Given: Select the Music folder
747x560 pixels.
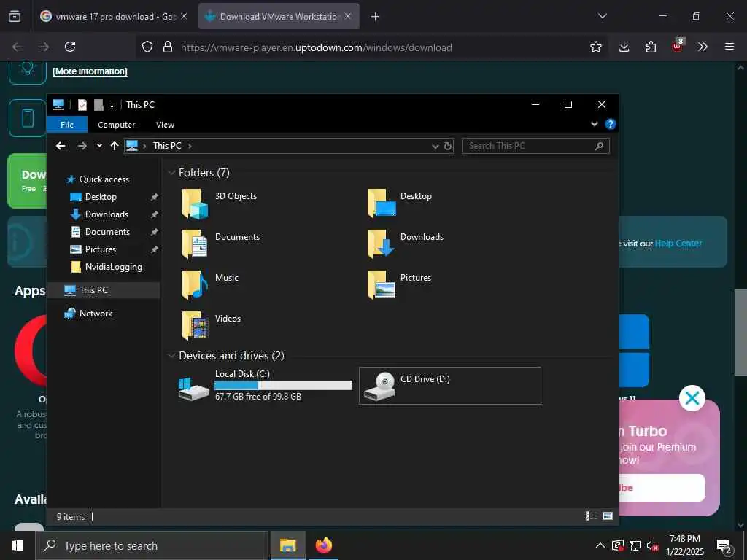Looking at the screenshot, I should tap(210, 285).
